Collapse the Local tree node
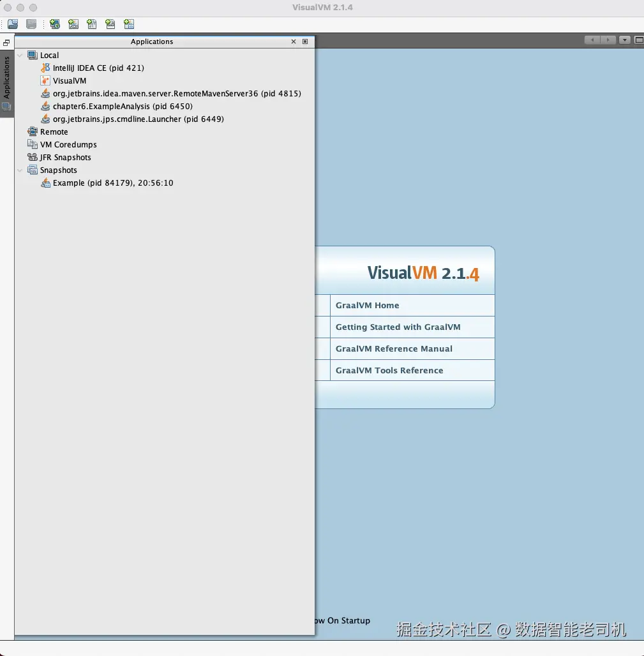644x656 pixels. pos(20,56)
